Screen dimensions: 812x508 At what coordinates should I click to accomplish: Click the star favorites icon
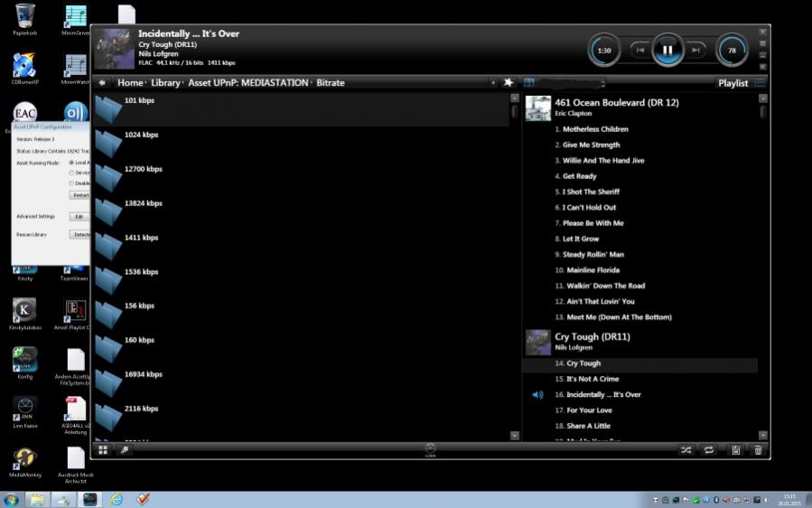[509, 83]
